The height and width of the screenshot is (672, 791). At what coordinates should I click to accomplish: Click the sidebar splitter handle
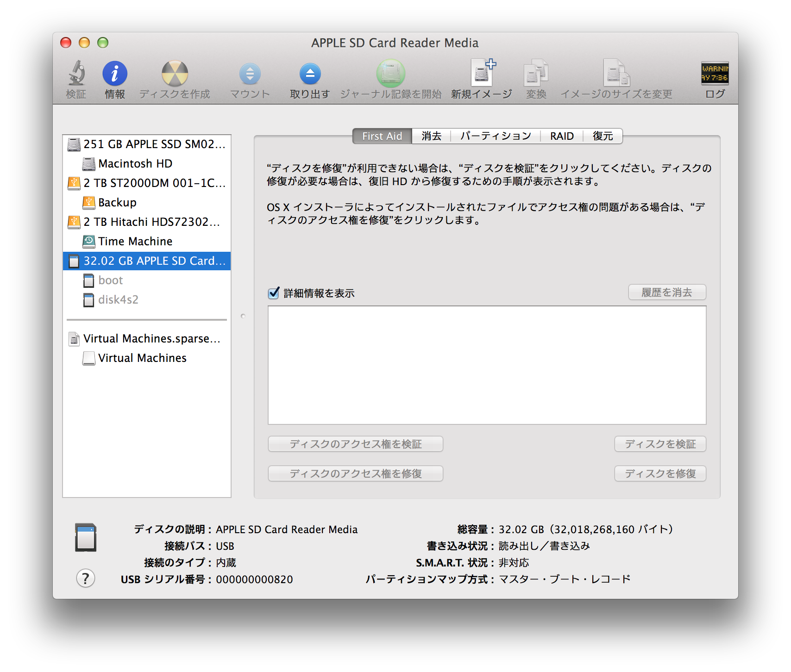click(x=243, y=316)
